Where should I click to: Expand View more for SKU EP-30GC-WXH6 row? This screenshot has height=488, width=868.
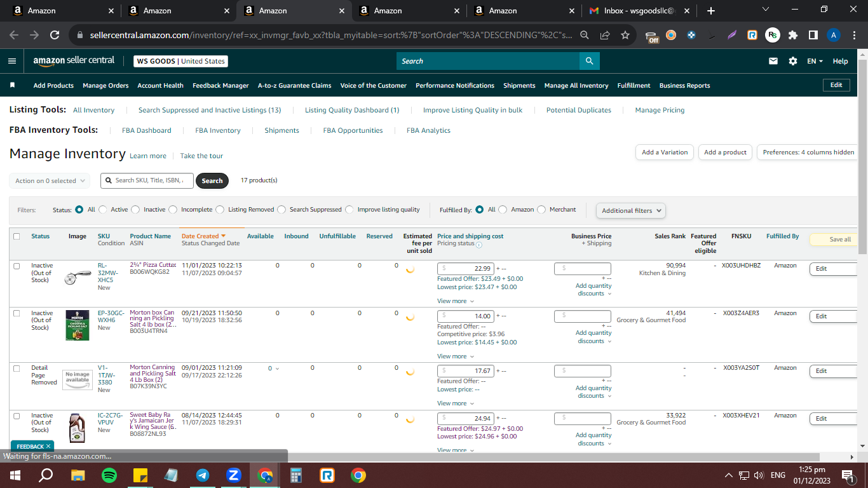(455, 356)
